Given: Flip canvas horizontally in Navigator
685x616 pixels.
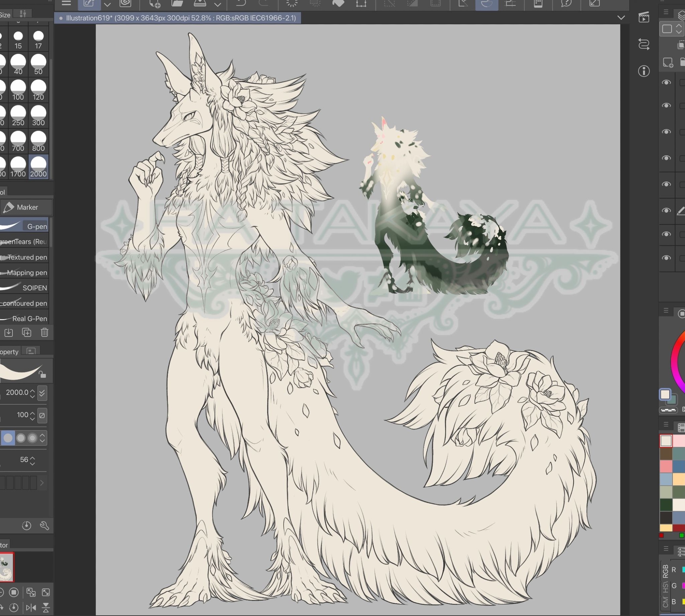Looking at the screenshot, I should (31, 607).
